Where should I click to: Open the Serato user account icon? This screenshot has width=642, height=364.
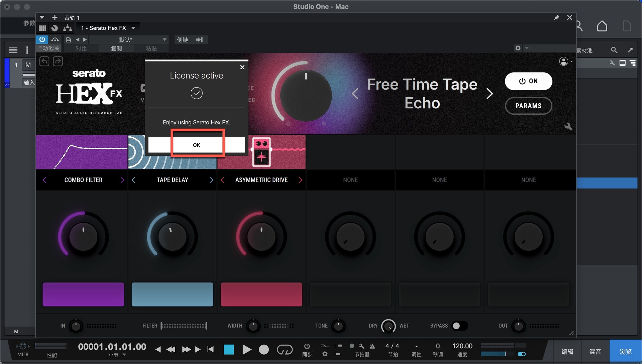coord(563,62)
